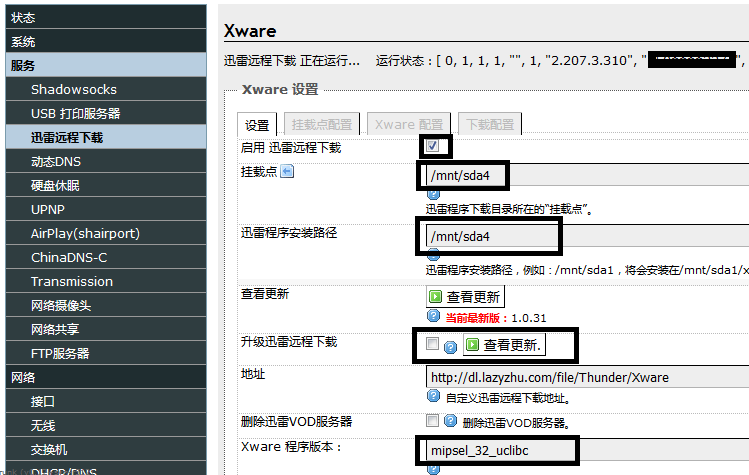The width and height of the screenshot is (749, 475).
Task: Open 无线 settings page
Action: pos(106,425)
